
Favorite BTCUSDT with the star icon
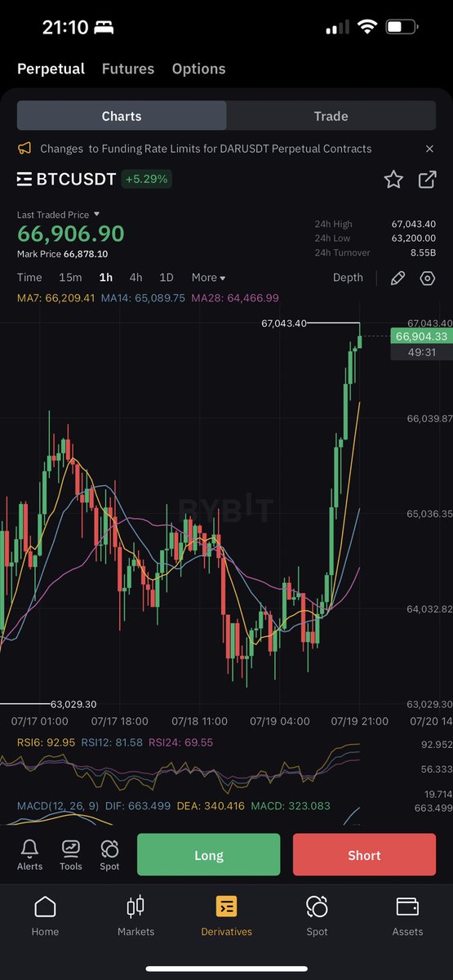393,180
